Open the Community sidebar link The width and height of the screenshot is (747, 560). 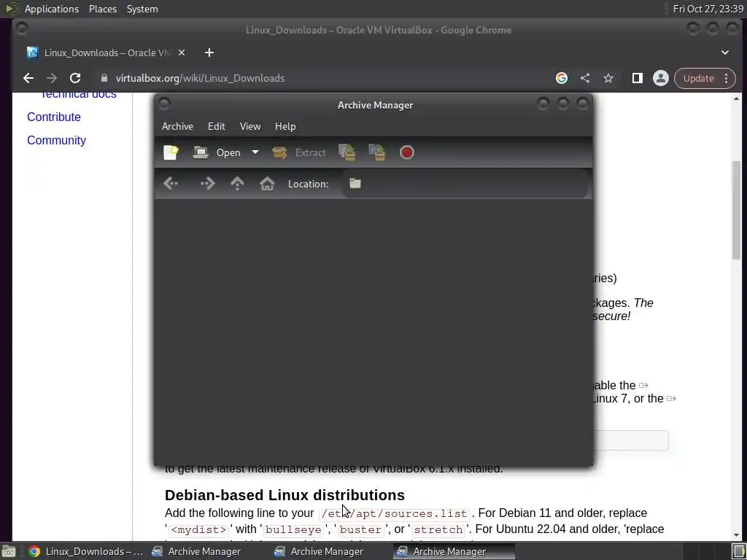point(57,141)
